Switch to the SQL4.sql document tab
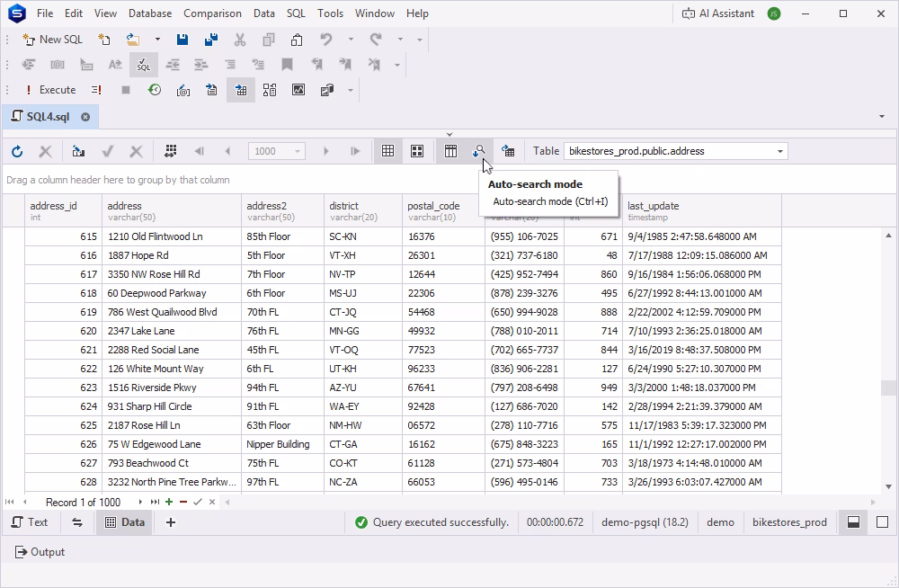This screenshot has width=899, height=588. tap(49, 117)
